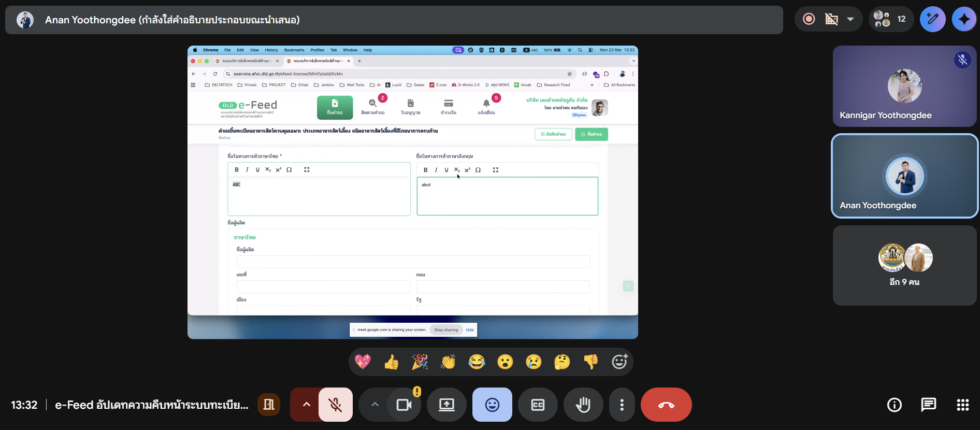
Task: Unmute the microphone
Action: [x=336, y=405]
